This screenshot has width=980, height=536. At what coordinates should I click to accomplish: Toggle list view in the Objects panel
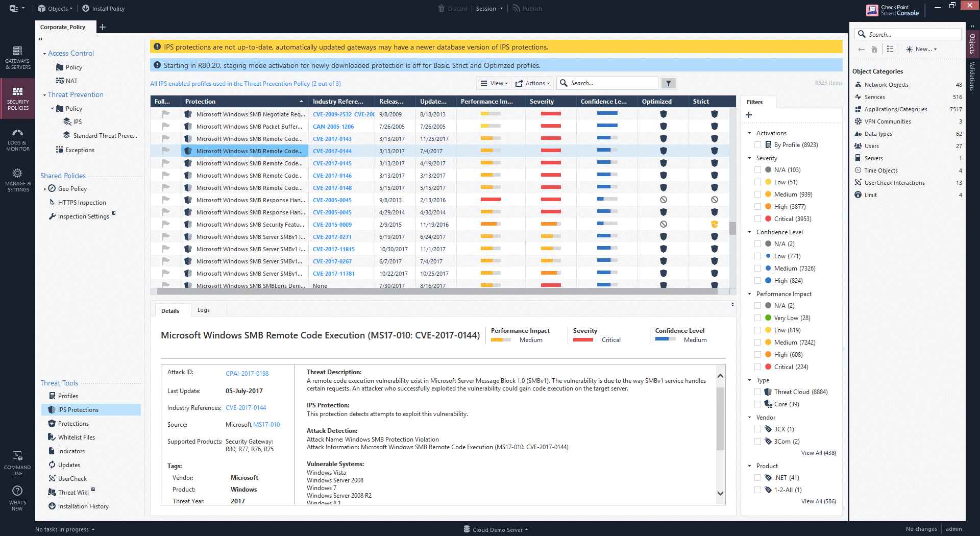point(890,49)
